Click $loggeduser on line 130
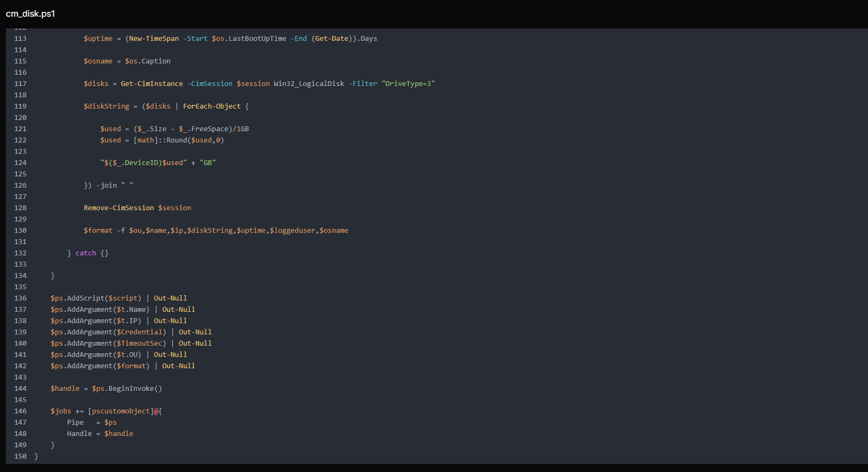 click(293, 231)
